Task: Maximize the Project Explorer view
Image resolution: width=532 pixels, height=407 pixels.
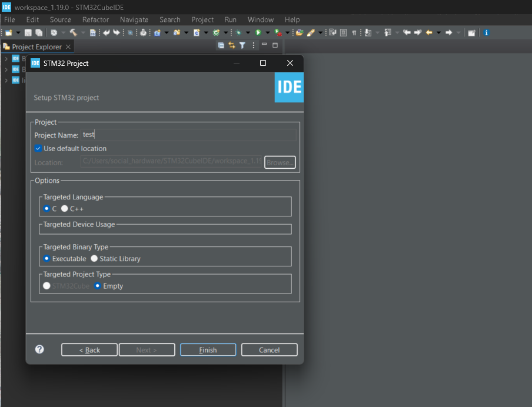Action: point(275,45)
